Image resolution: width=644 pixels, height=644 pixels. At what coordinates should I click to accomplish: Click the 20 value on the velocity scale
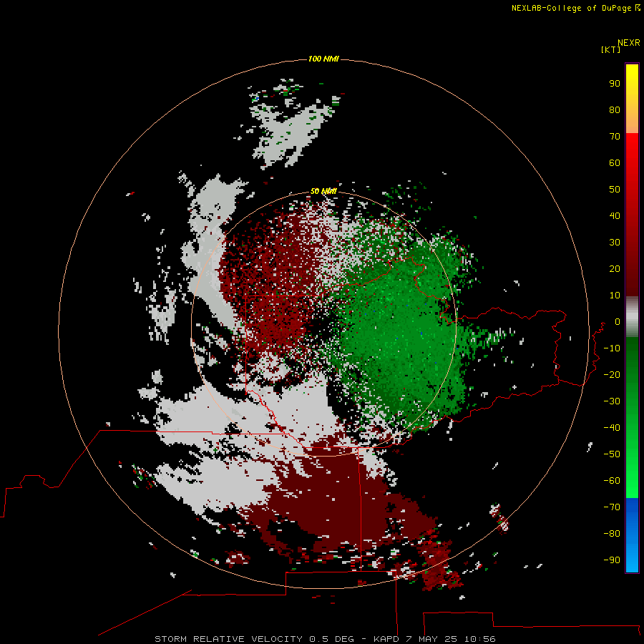point(615,269)
